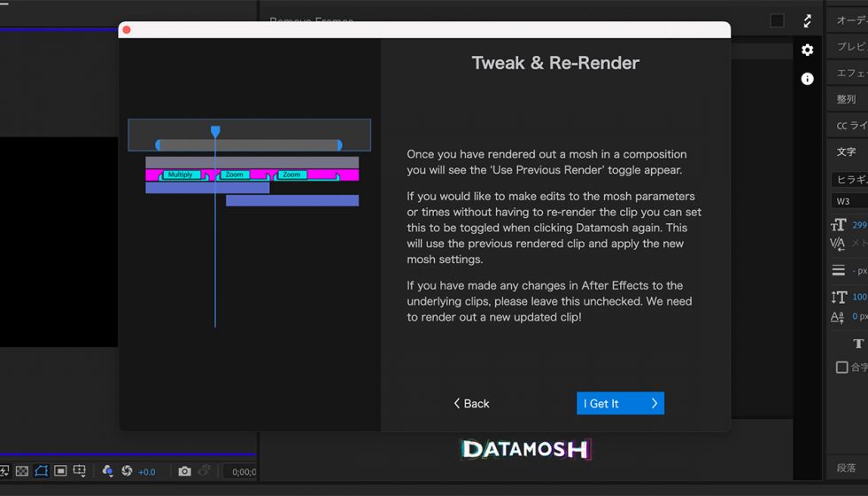Click the 299 font size value
The height and width of the screenshot is (496, 868).
tap(860, 225)
